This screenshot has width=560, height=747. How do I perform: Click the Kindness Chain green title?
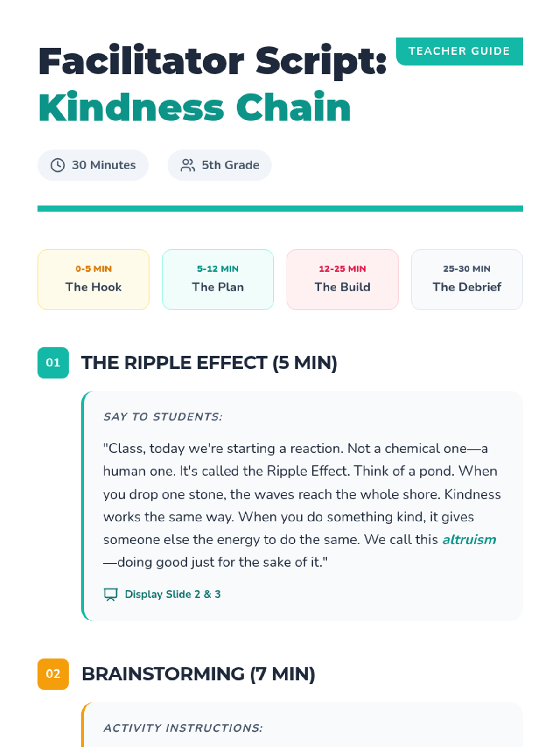[194, 107]
